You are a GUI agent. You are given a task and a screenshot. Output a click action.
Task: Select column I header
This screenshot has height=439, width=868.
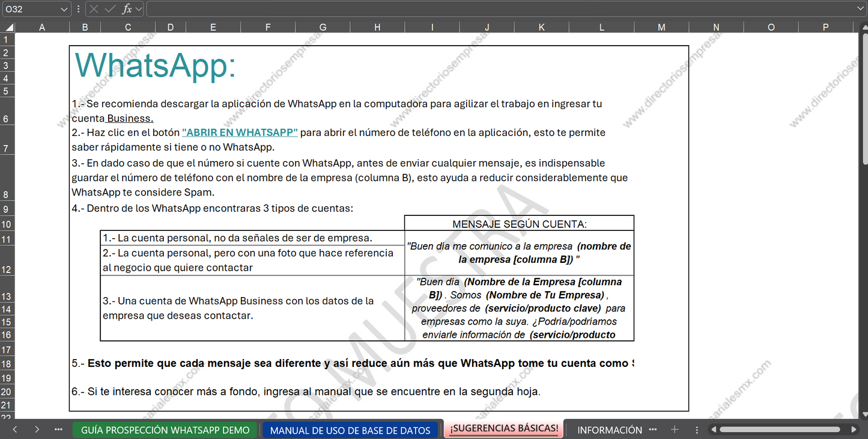(x=432, y=27)
